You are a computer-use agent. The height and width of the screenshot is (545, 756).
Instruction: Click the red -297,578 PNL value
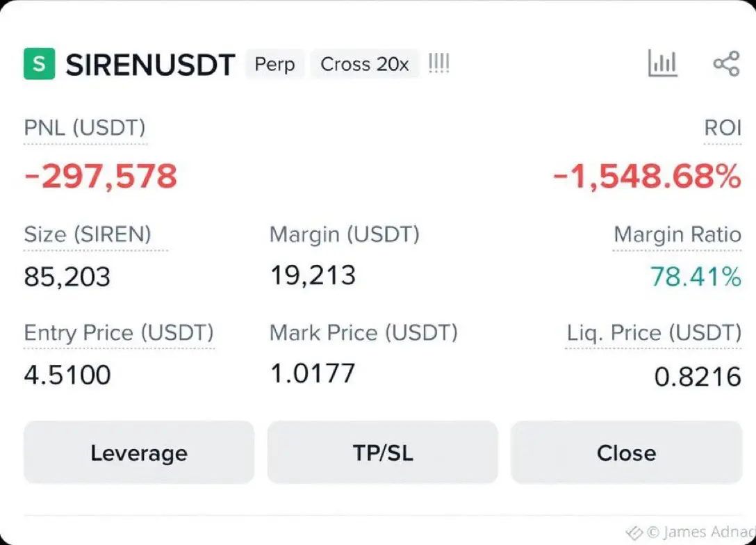101,177
